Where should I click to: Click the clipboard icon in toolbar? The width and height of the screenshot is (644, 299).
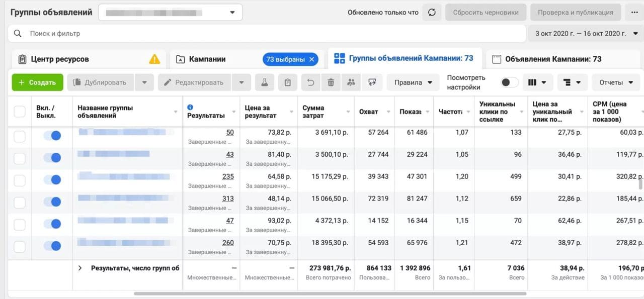[288, 82]
